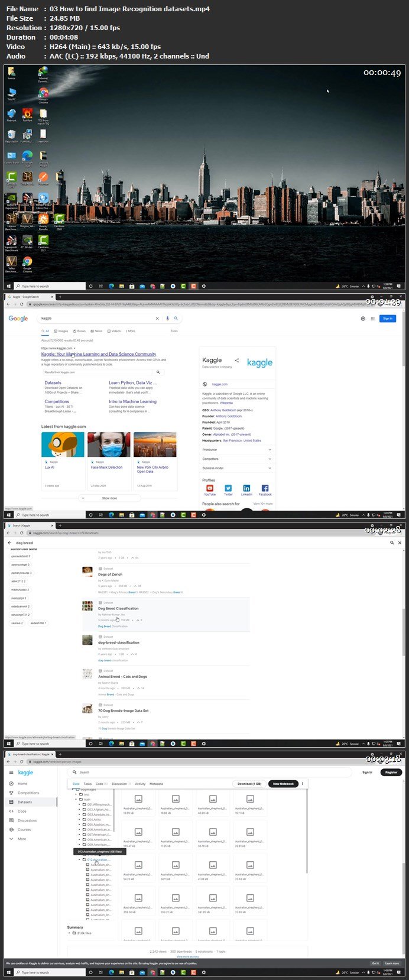Click the YouTube profile icon in the Kaggle panel
Viewport: 409px width, 980px height.
coord(210,489)
